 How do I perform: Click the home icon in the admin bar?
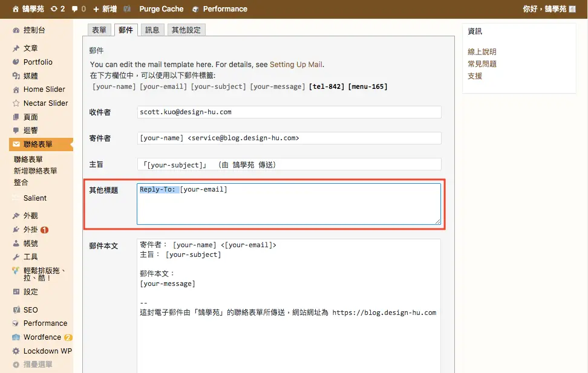tap(15, 9)
